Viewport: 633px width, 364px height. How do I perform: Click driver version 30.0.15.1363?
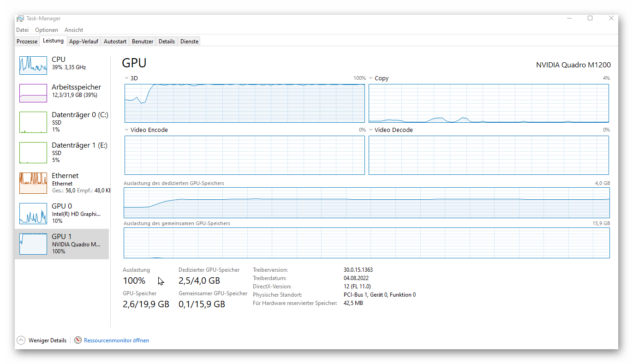tap(358, 270)
